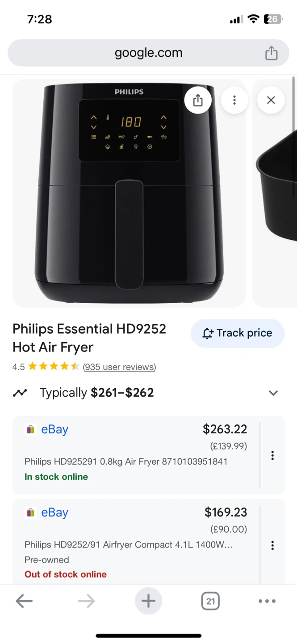This screenshot has height=644, width=297.
Task: Open Safari's tab switcher showing 21 tabs
Action: click(x=210, y=601)
